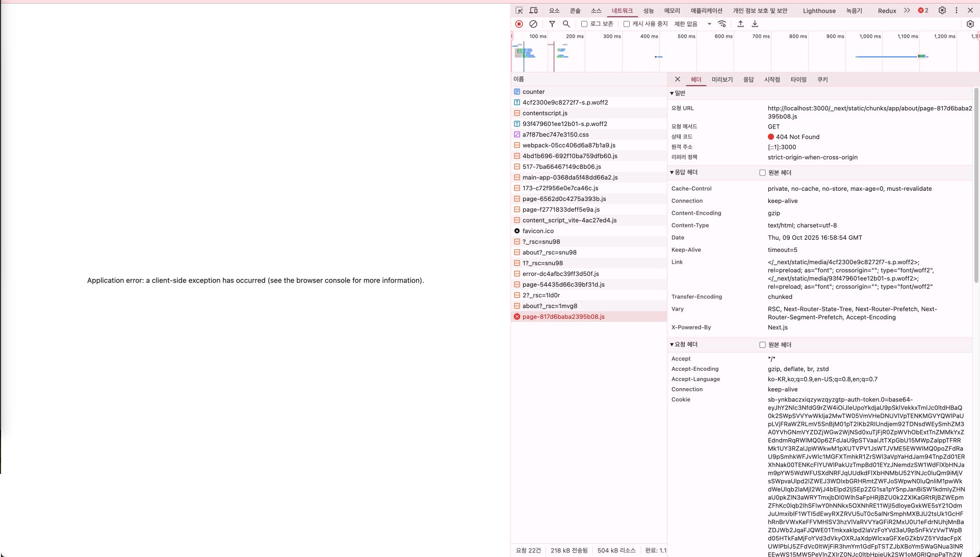Open the network search magnifier icon
Image resolution: width=980 pixels, height=557 pixels.
pyautogui.click(x=566, y=24)
